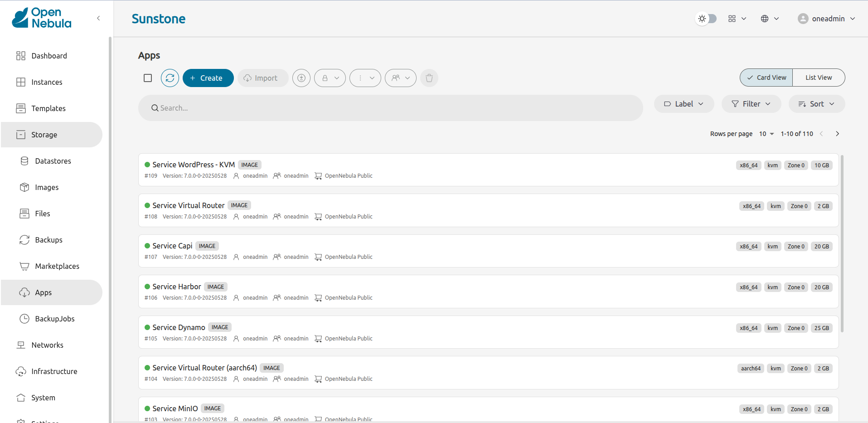
Task: Click the Search apps input field
Action: [x=390, y=108]
